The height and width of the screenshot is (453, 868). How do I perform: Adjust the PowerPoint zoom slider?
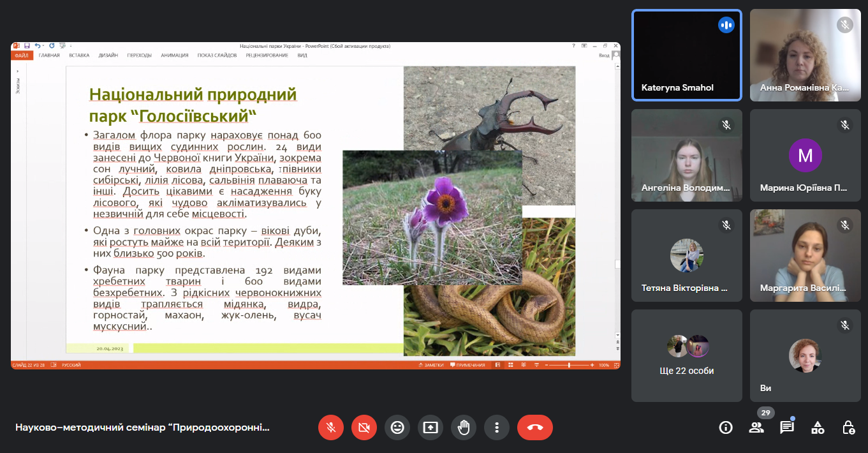point(569,365)
